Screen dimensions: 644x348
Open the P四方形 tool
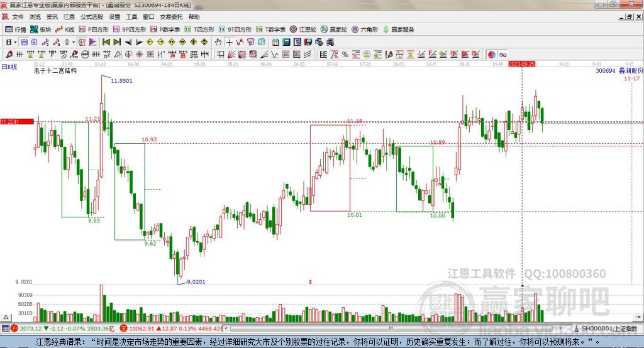tap(94, 30)
